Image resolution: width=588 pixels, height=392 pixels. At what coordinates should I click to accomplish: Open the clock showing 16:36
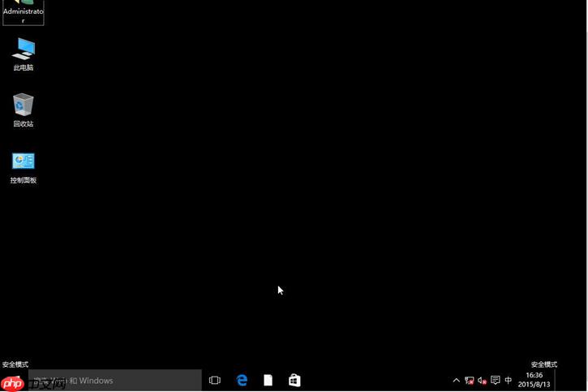click(x=534, y=375)
